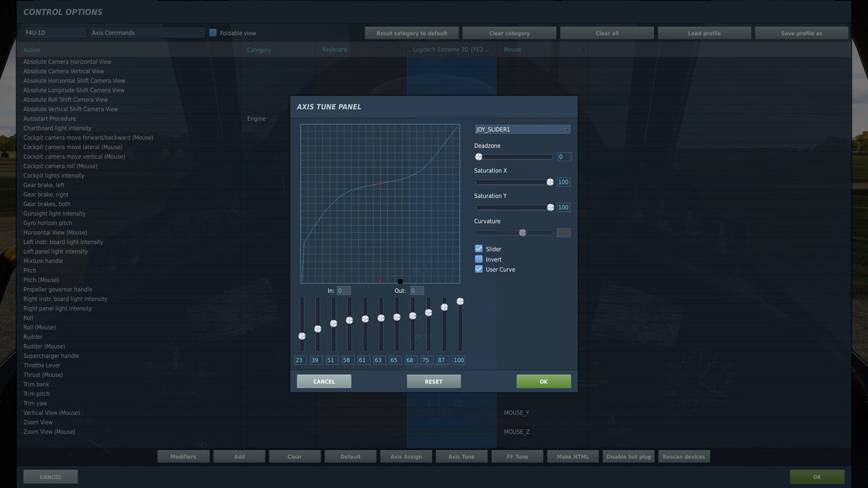The width and height of the screenshot is (868, 488).
Task: Click the Axis Tune button
Action: click(x=461, y=457)
